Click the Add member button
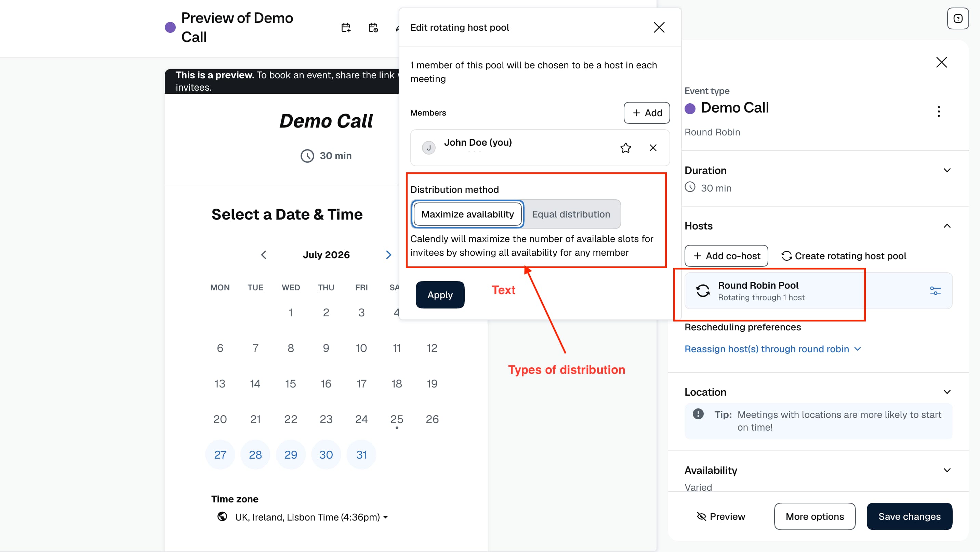The height and width of the screenshot is (552, 980). [x=646, y=113]
